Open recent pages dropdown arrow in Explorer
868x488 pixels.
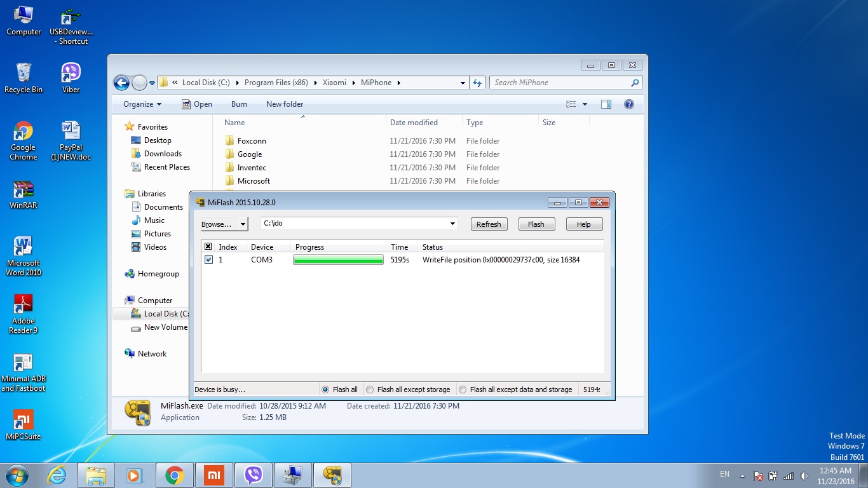point(152,83)
